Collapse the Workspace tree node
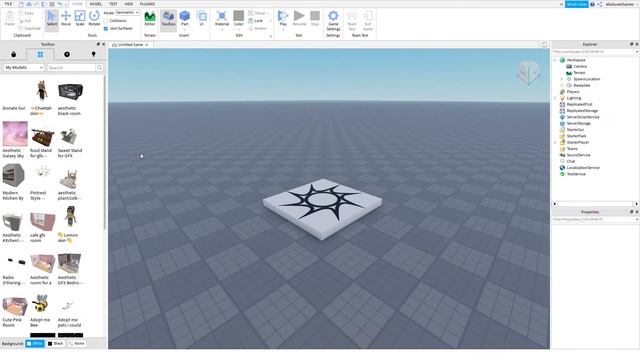The image size is (640, 360). pos(555,60)
